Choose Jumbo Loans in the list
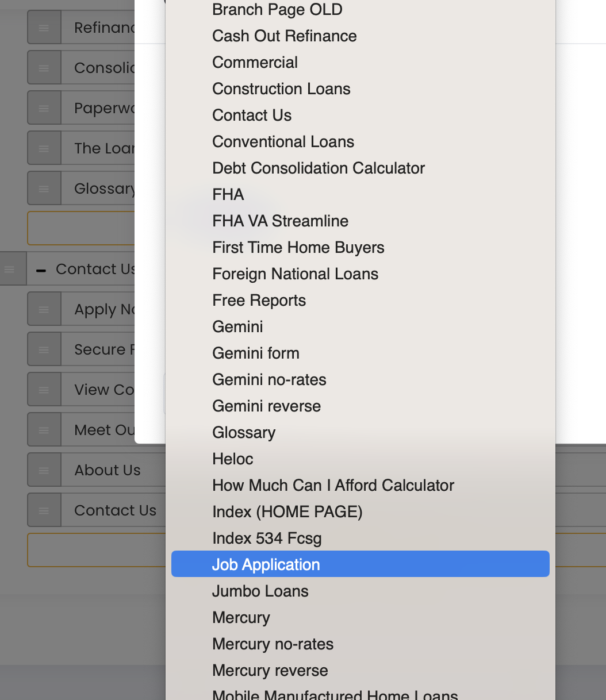 tap(260, 591)
